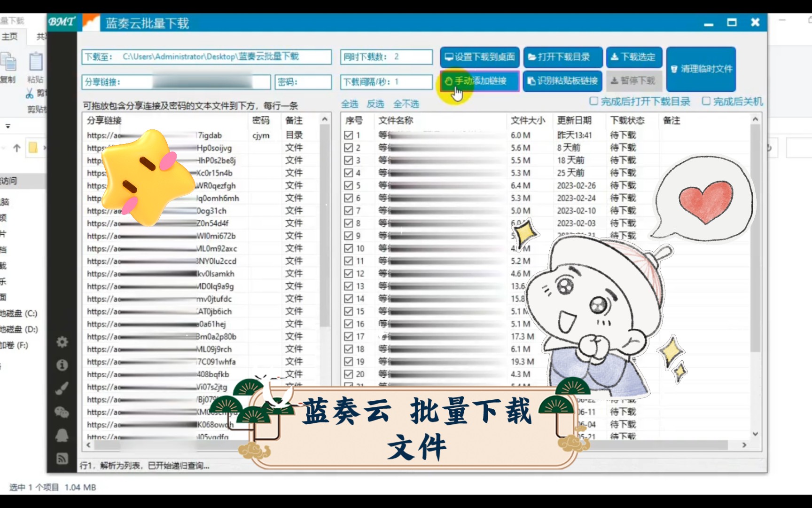
Task: Uncheck file row 1 checkbox
Action: click(348, 135)
